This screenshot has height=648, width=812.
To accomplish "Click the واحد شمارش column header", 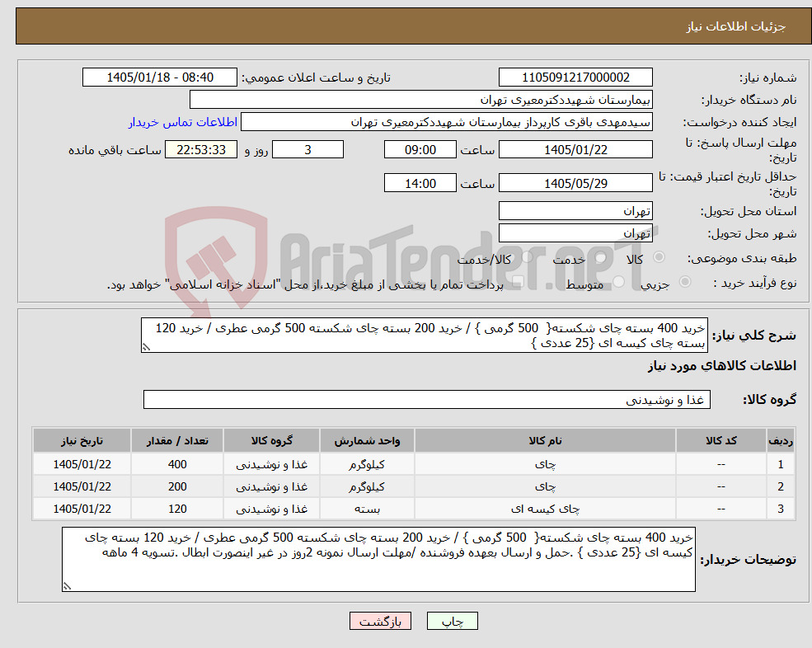I will point(367,441).
